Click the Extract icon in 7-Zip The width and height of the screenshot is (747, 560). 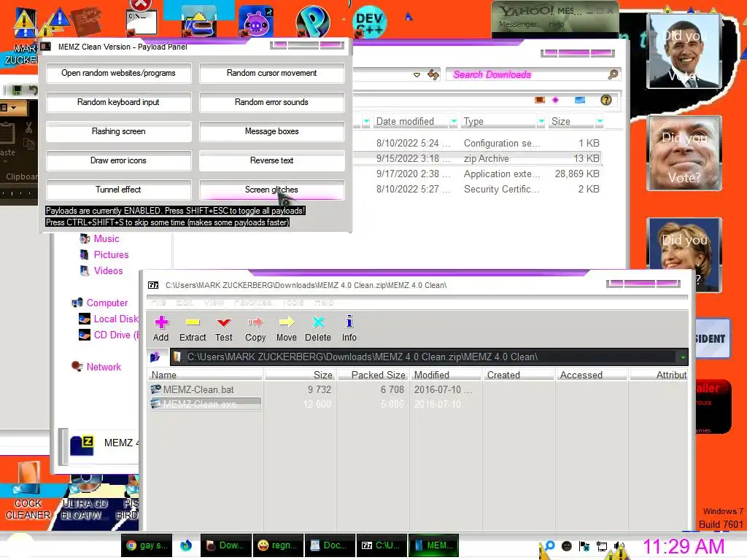193,322
